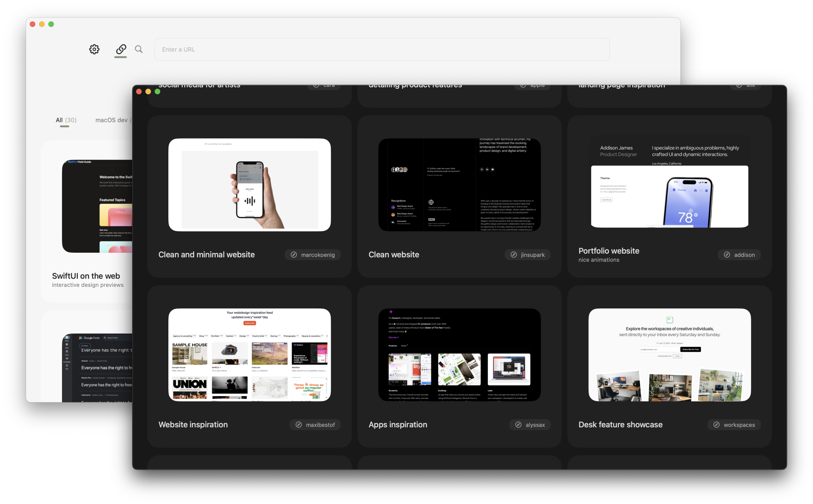Open Website inspiration feed thumbnail
This screenshot has height=504, width=813.
[x=249, y=355]
